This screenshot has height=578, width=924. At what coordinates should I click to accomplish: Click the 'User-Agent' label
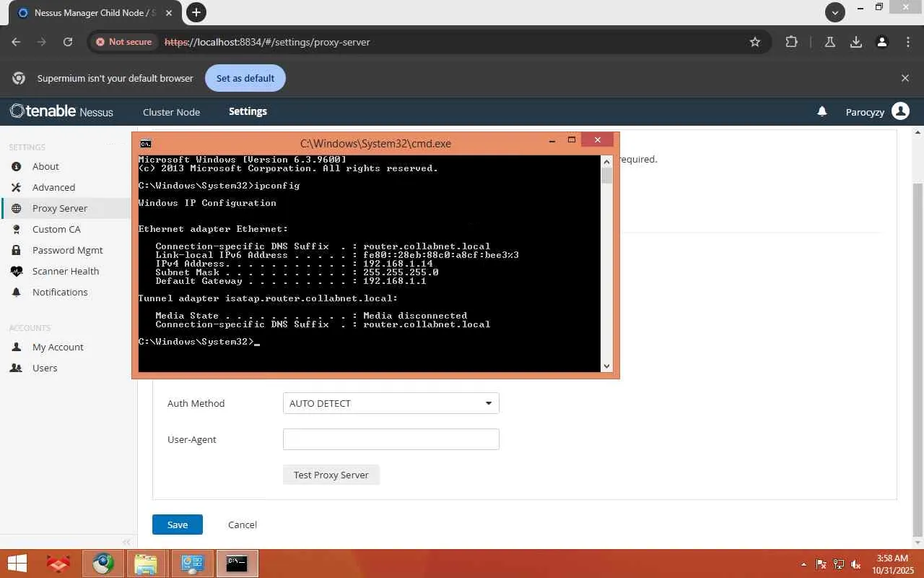(x=192, y=439)
